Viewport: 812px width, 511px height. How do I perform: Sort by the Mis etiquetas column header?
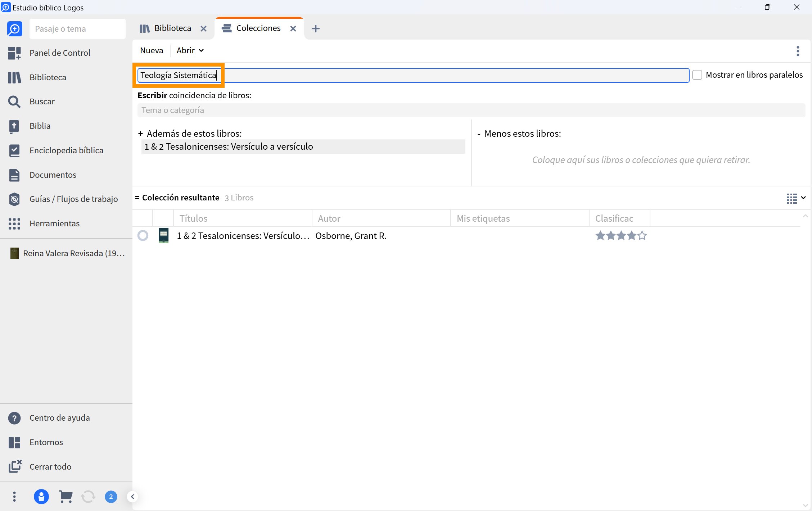pyautogui.click(x=520, y=218)
